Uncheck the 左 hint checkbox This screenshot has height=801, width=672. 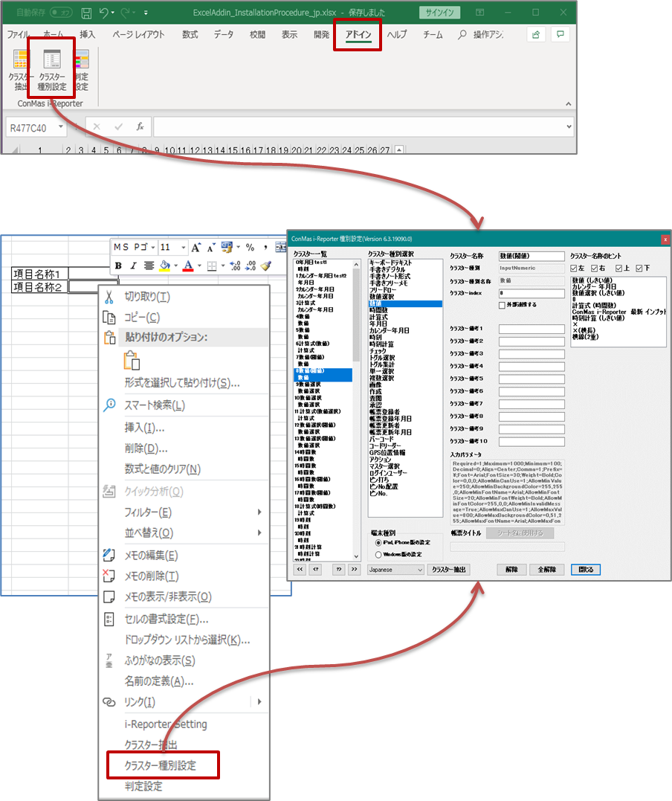tap(574, 268)
